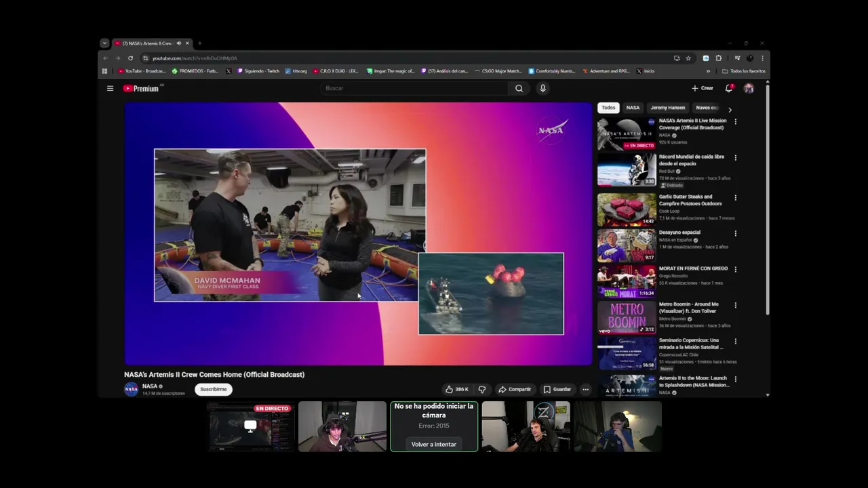Screen dimensions: 868x488
Task: Click the main video player
Action: click(x=358, y=234)
